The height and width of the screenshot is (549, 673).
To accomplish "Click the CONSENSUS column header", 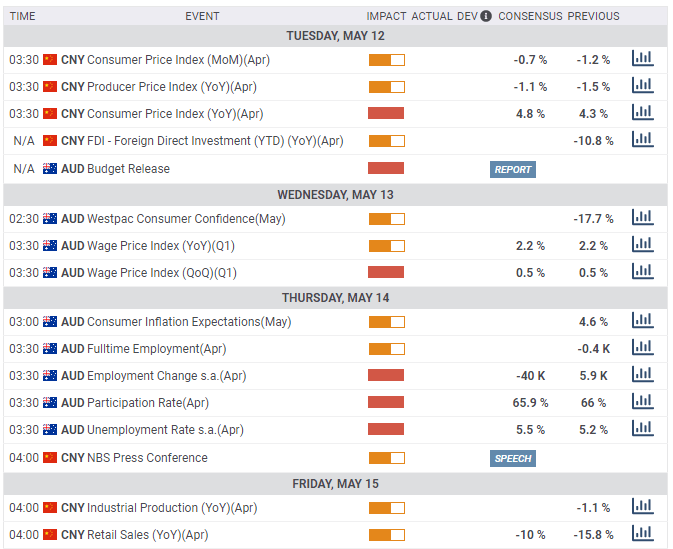I will (530, 16).
